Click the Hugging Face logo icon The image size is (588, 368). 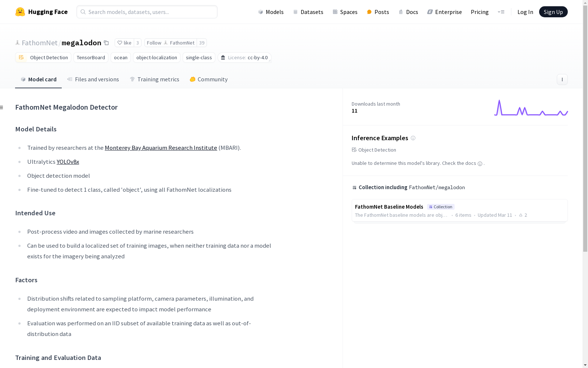click(20, 12)
